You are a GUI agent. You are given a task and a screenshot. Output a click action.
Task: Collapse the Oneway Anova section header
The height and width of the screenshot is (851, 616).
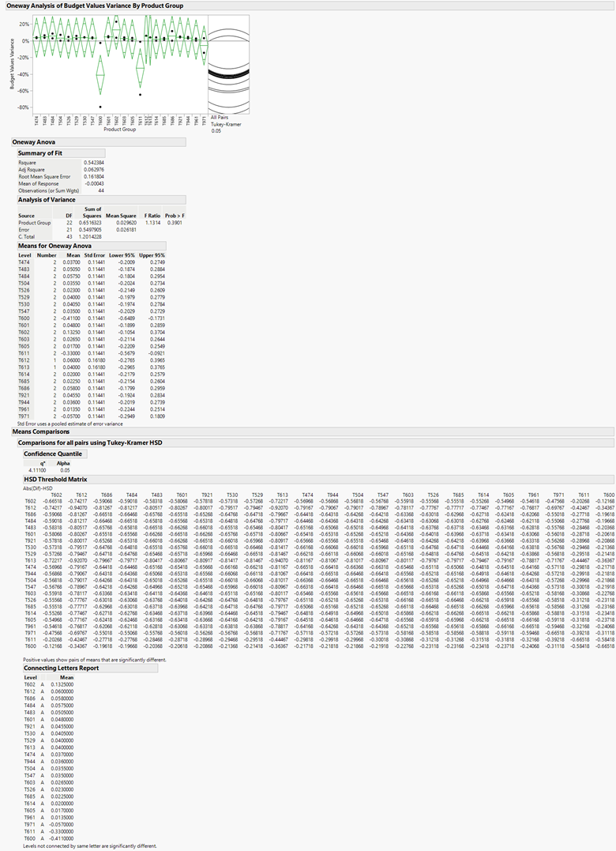pos(34,142)
